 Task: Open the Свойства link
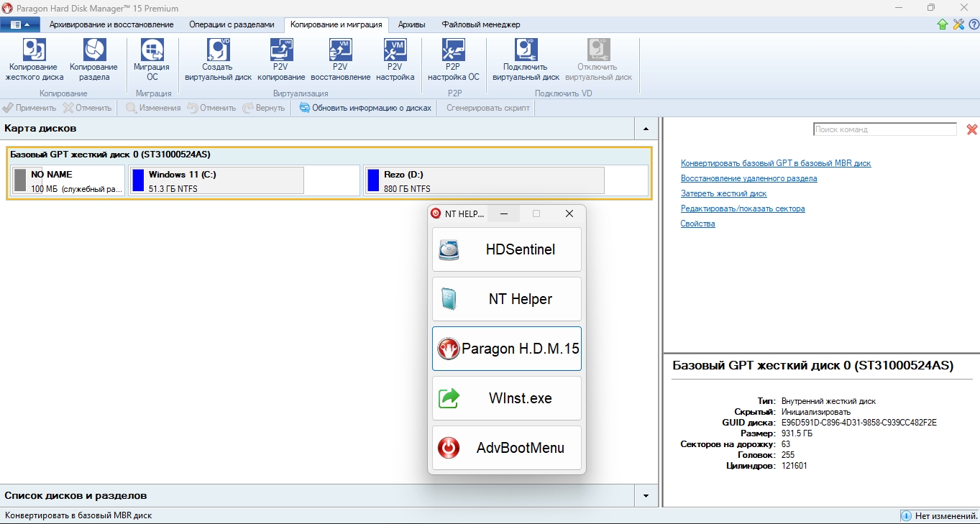click(x=697, y=224)
